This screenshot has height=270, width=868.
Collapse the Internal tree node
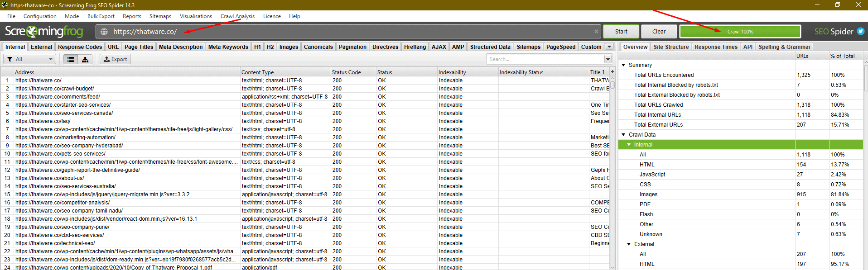pos(629,145)
